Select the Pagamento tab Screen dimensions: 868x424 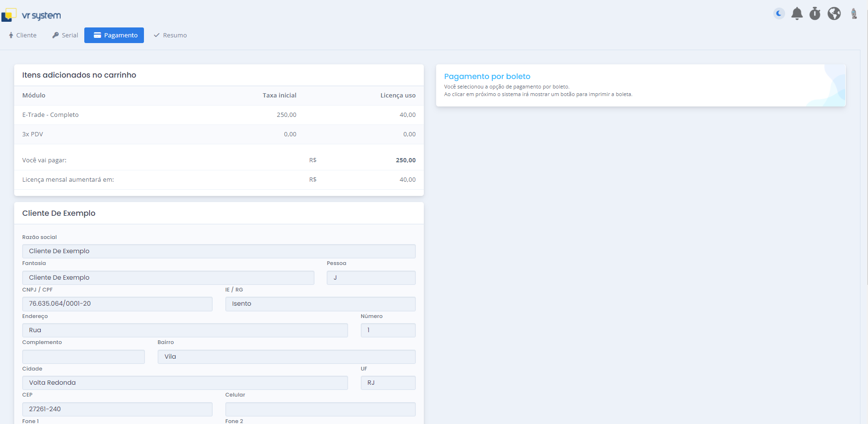(114, 35)
